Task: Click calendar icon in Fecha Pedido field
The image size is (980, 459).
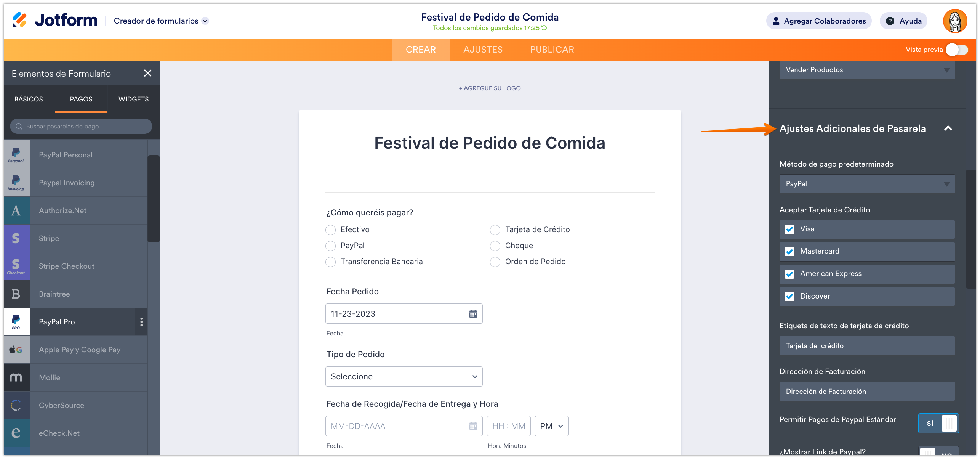Action: tap(473, 314)
